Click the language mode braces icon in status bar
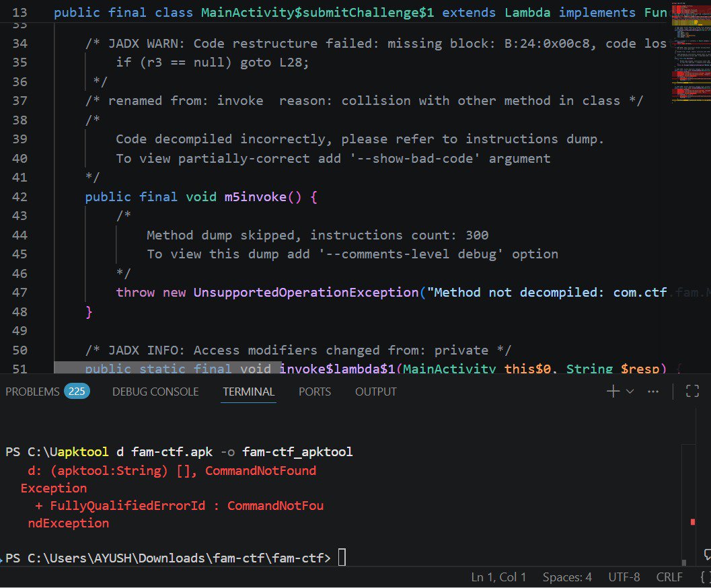The image size is (711, 588). pyautogui.click(x=705, y=577)
